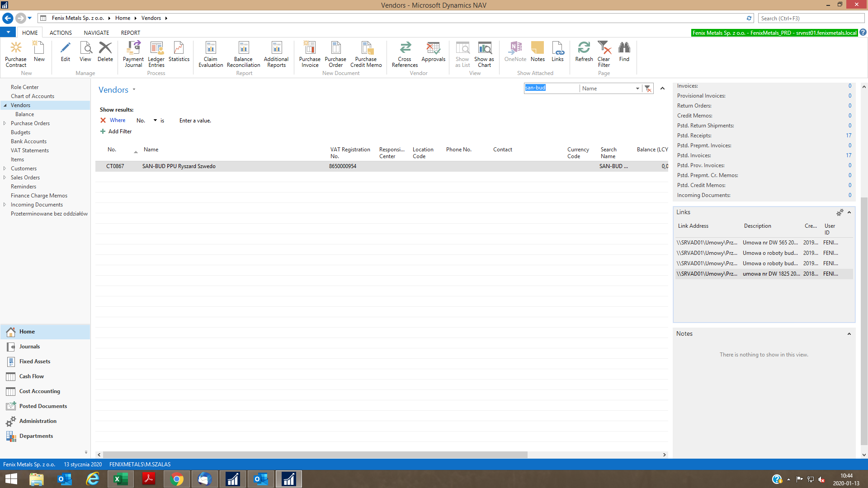Switch to the ACTIONS tab
The image size is (868, 488).
pos(61,33)
